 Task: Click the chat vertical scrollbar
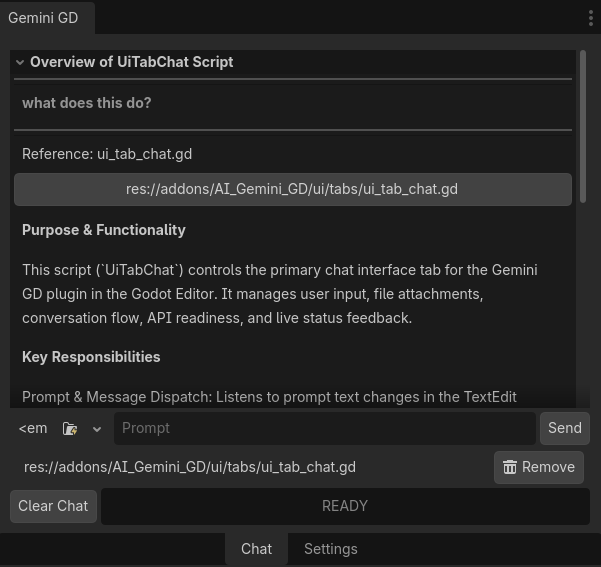(x=583, y=127)
